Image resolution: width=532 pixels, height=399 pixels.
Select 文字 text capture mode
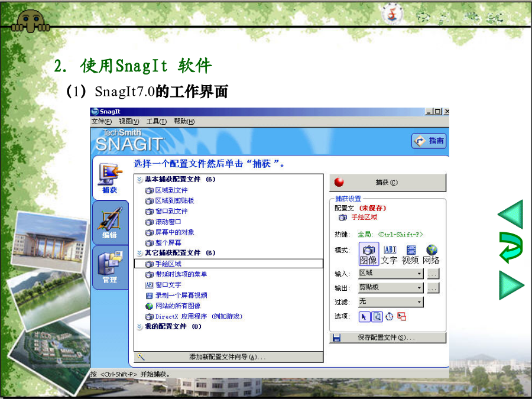pyautogui.click(x=389, y=254)
